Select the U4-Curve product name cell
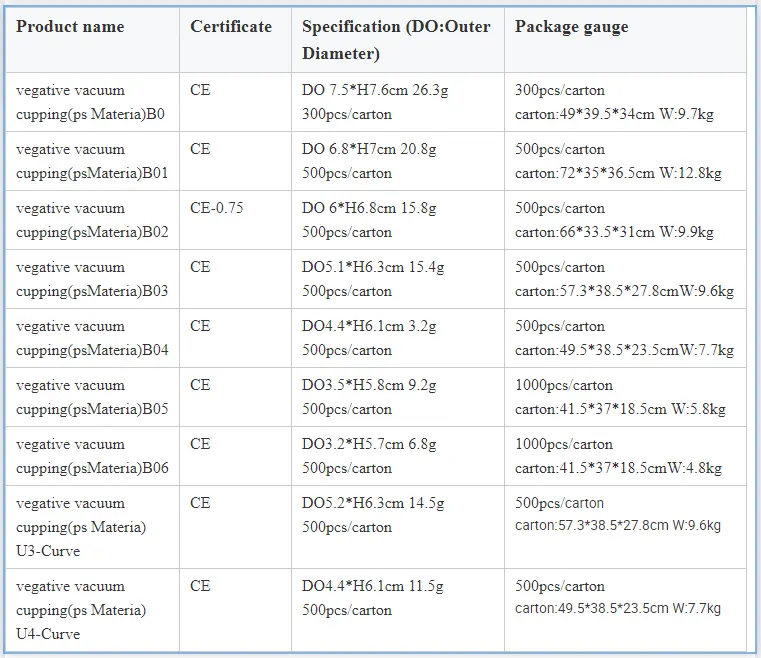 (82, 610)
